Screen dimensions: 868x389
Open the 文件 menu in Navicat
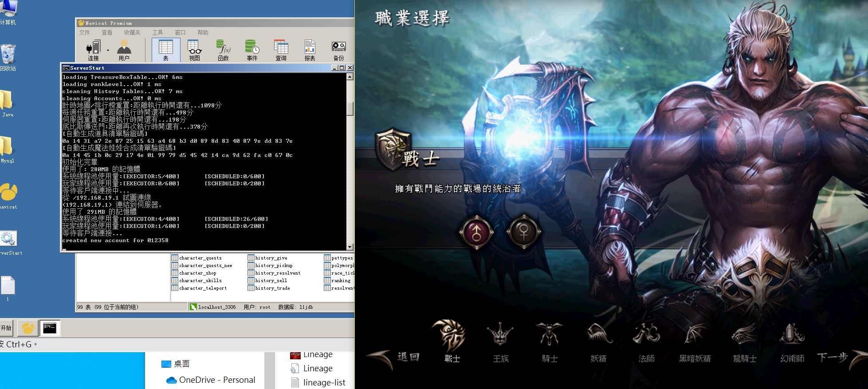pyautogui.click(x=84, y=32)
